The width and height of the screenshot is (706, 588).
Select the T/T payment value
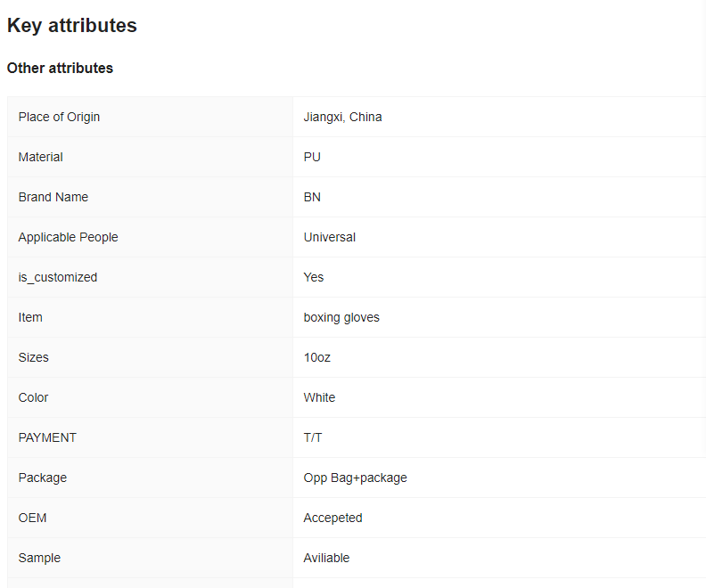313,437
